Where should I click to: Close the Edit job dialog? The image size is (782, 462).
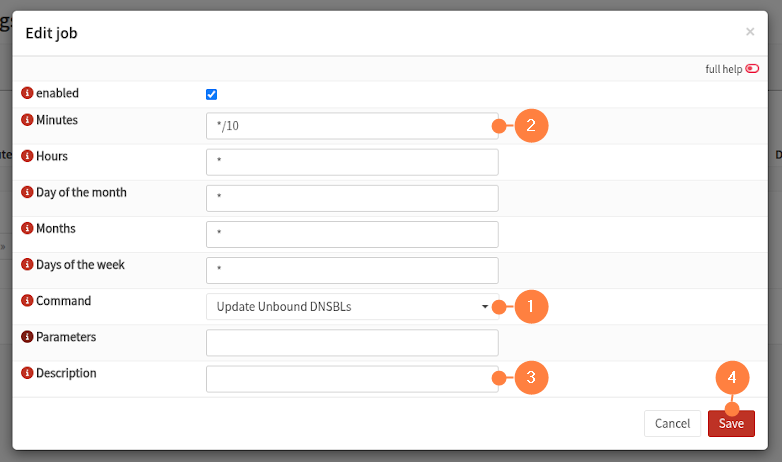tap(750, 32)
